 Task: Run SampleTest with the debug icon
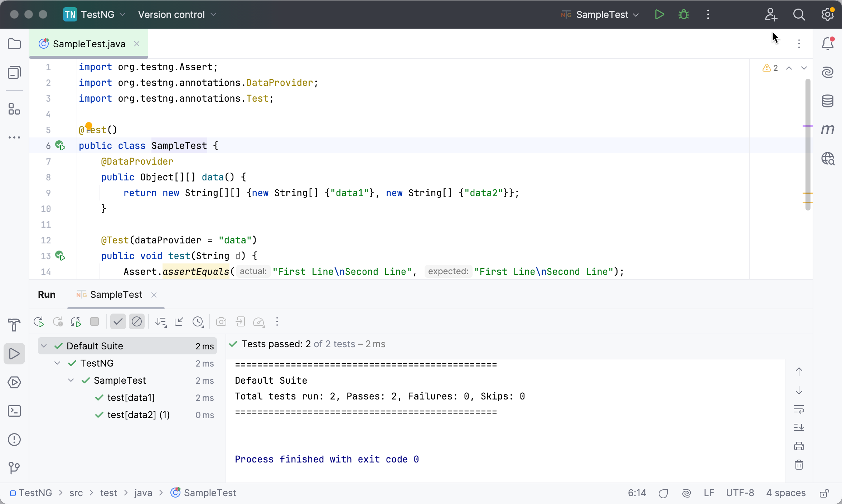(x=683, y=14)
